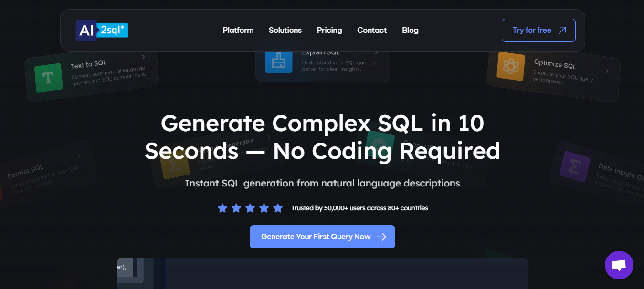The height and width of the screenshot is (289, 644).
Task: Click the demo preview panel below the button
Action: point(322,273)
